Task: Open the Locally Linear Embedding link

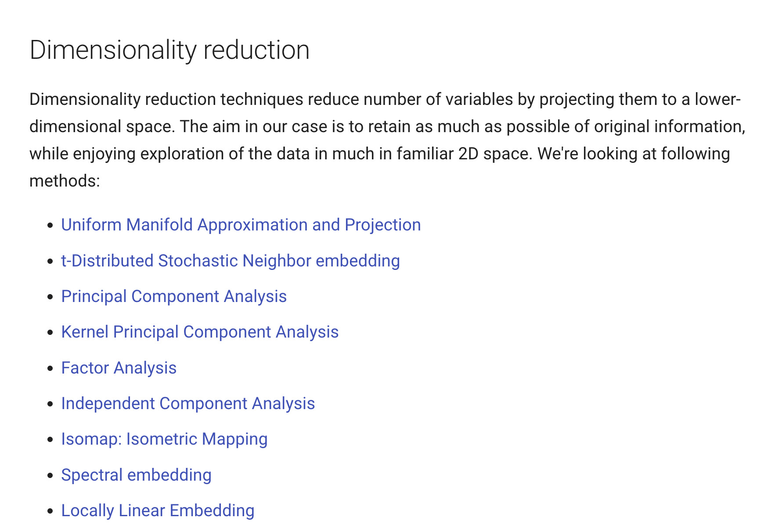Action: point(158,511)
